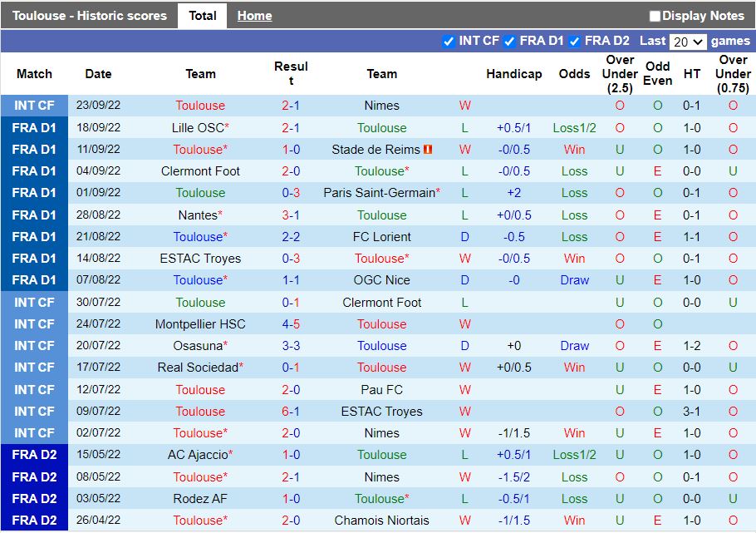The image size is (756, 533).
Task: Open the 2-1 result against Nimes on 23/09/22
Action: click(291, 106)
